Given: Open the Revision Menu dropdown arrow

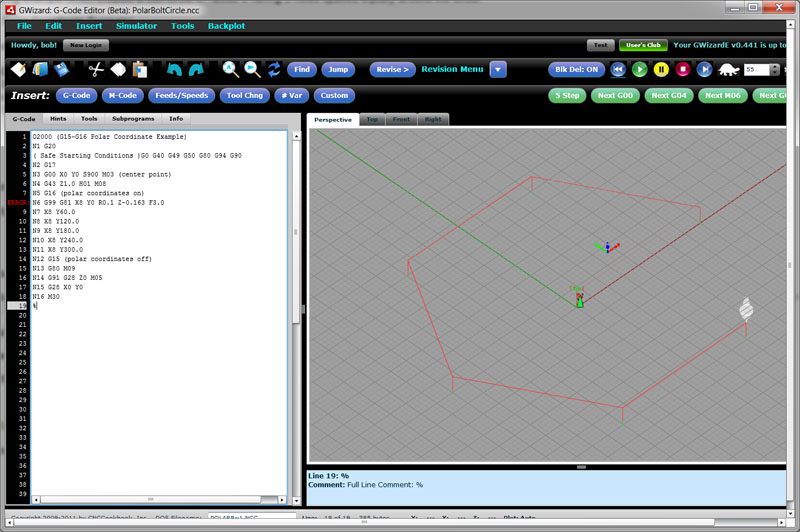Looking at the screenshot, I should [x=498, y=69].
